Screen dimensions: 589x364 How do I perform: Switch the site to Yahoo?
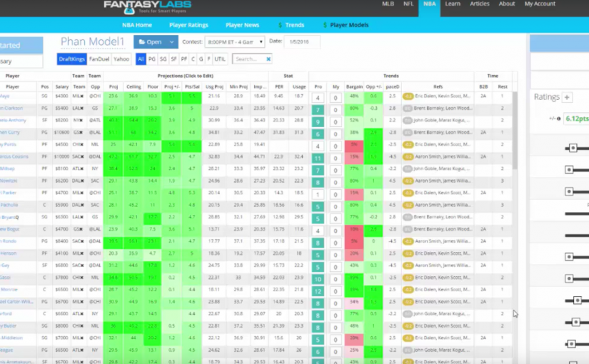[121, 59]
